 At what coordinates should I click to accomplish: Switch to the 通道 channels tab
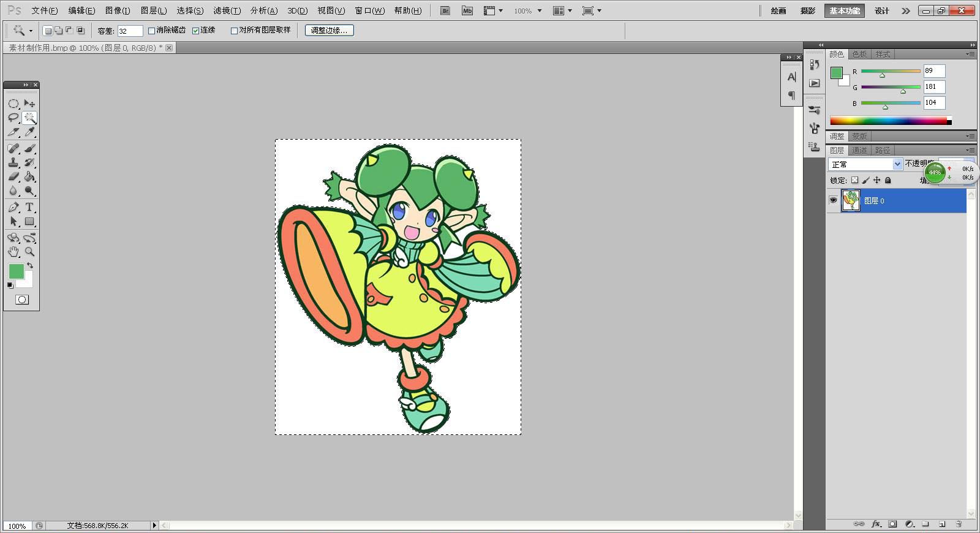tap(859, 150)
